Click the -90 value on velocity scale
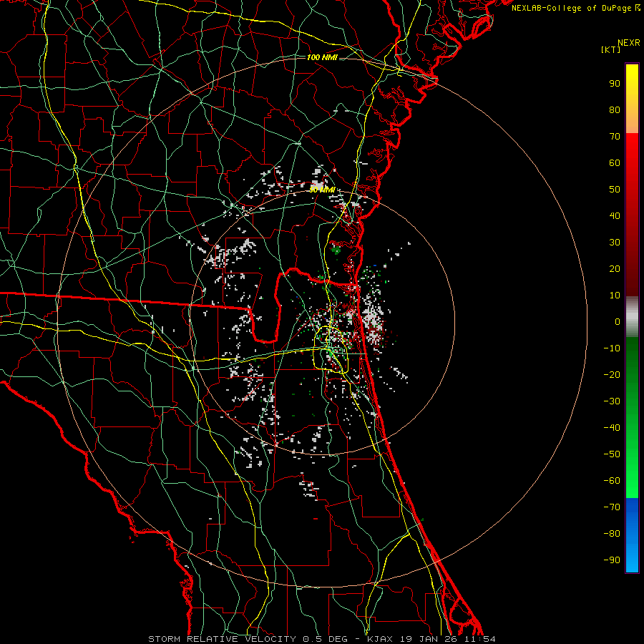The image size is (644, 644). 612,560
